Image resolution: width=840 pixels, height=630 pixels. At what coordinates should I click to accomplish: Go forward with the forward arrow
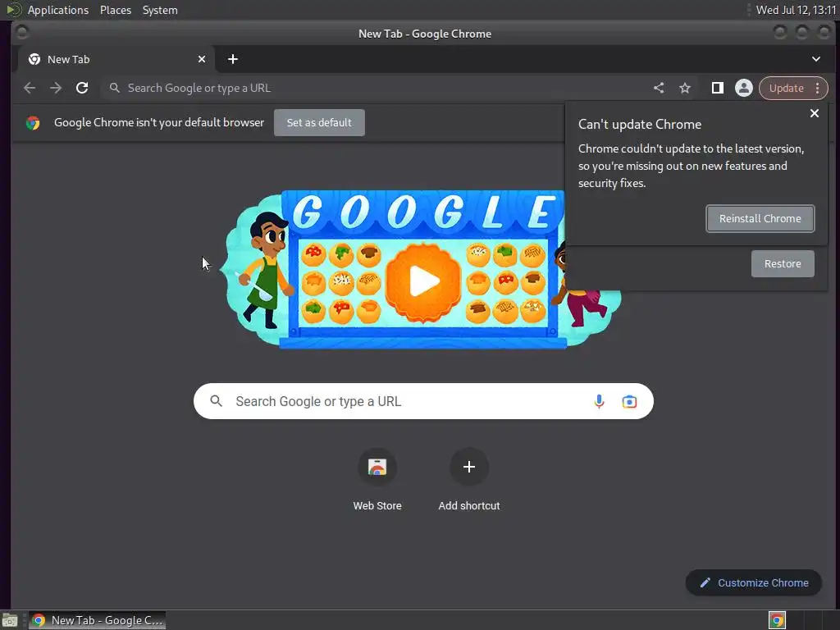pos(56,88)
